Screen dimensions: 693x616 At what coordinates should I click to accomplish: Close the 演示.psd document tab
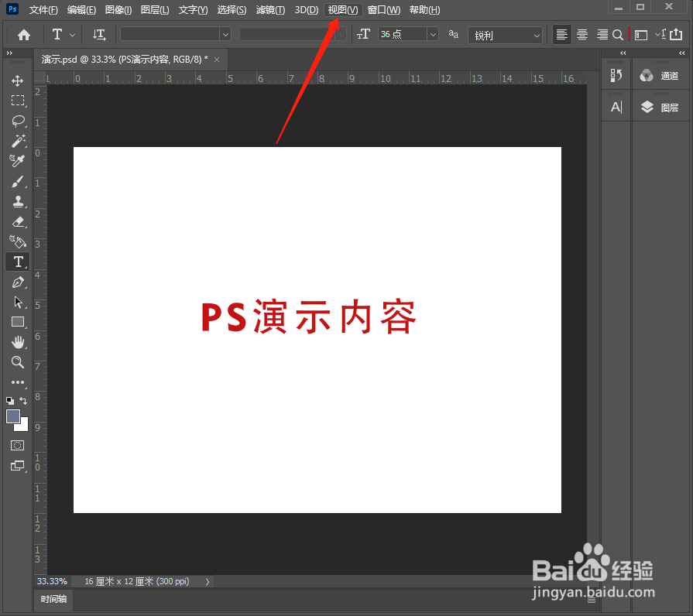click(x=217, y=60)
